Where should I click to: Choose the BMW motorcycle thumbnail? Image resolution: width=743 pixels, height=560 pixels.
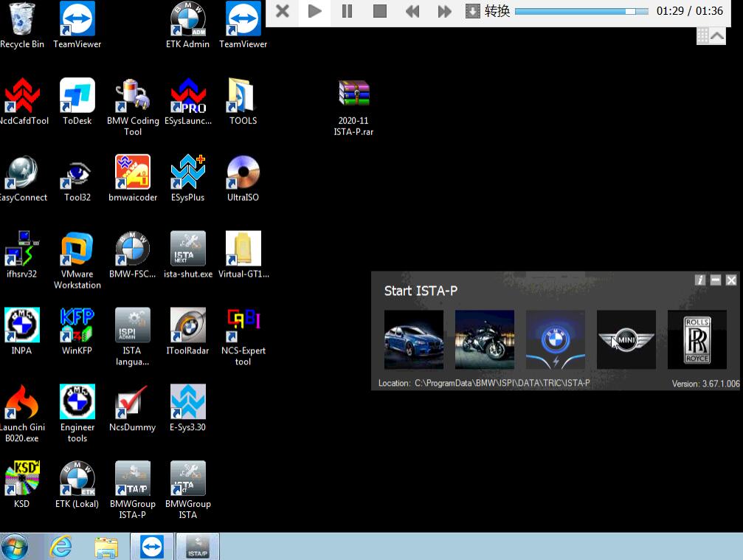(484, 339)
